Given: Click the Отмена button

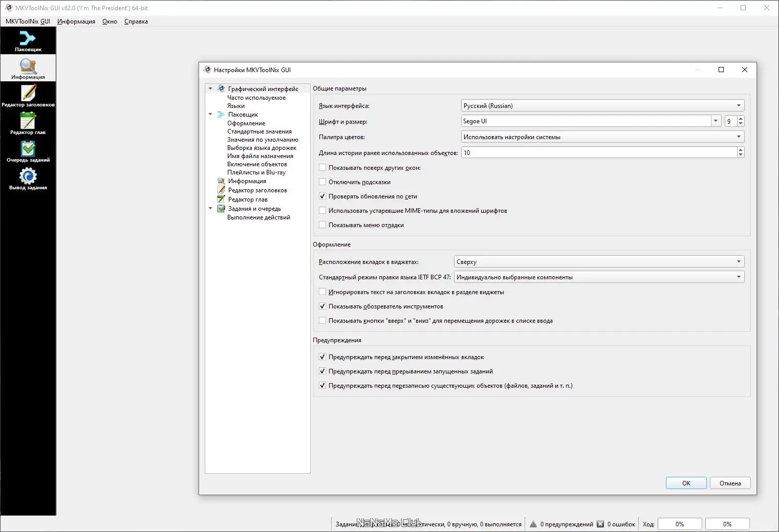Looking at the screenshot, I should tap(730, 483).
